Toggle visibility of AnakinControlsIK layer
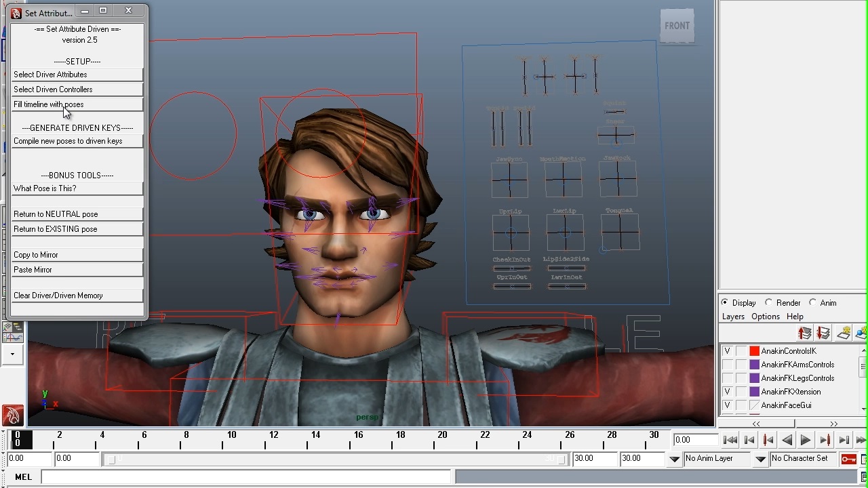This screenshot has width=868, height=488. 727,351
